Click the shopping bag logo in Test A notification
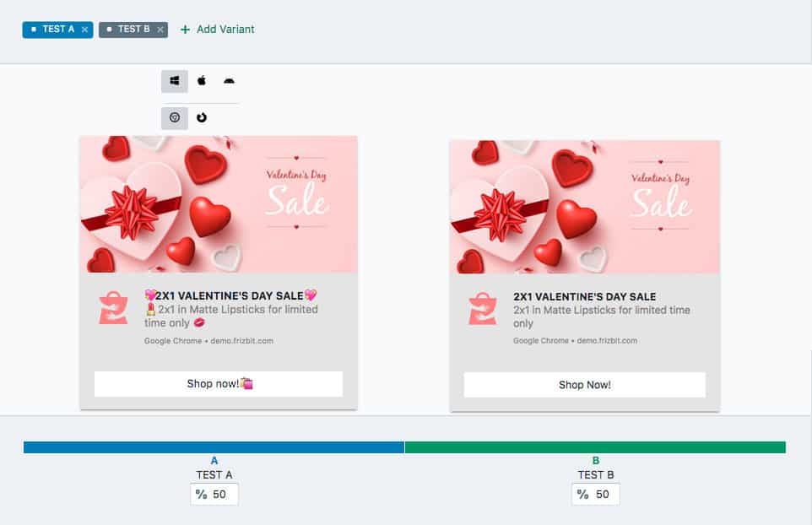The height and width of the screenshot is (525, 812). 113,307
